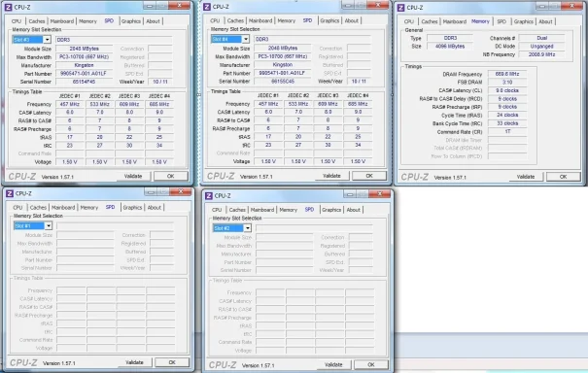The height and width of the screenshot is (373, 588).
Task: Click the 33 clocks Bank Cycle Time value
Action: point(507,123)
